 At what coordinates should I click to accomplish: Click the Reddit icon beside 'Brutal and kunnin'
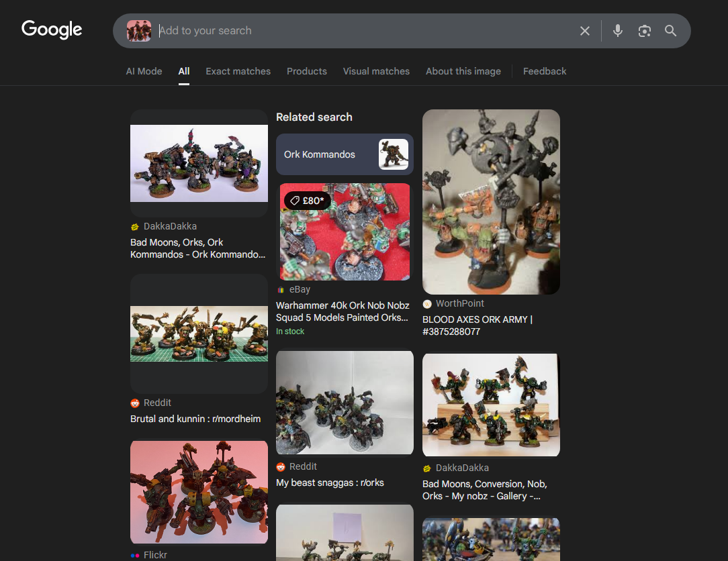135,403
